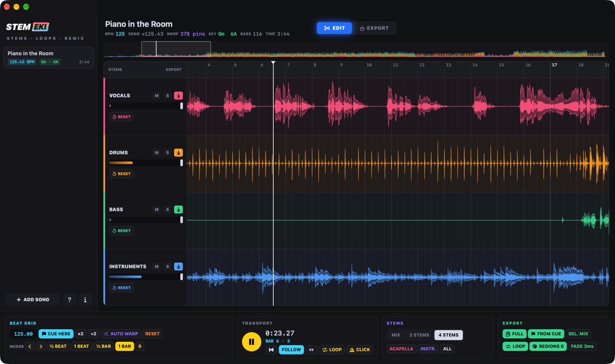Turn on the metronome Click
Image resolution: width=615 pixels, height=364 pixels.
pyautogui.click(x=360, y=350)
